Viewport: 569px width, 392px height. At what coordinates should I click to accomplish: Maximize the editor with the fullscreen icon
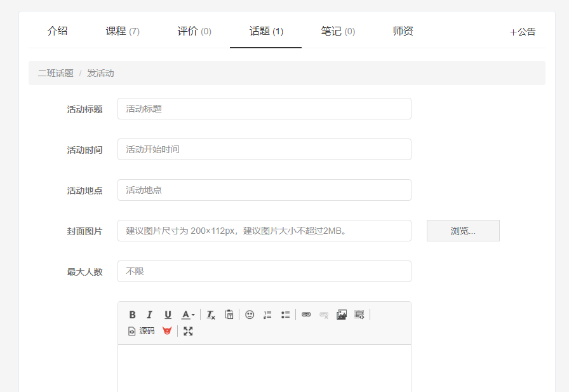pos(188,331)
